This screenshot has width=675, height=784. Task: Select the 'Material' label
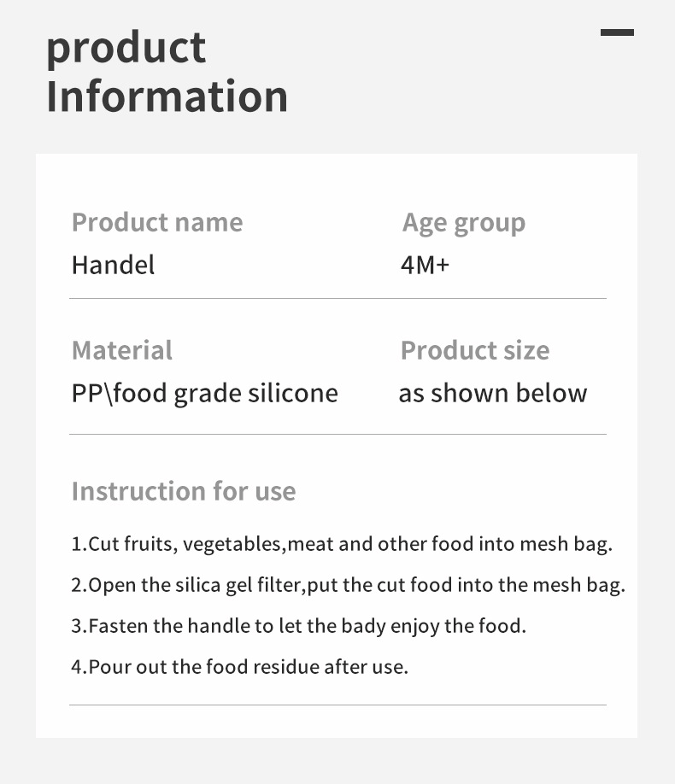click(122, 350)
